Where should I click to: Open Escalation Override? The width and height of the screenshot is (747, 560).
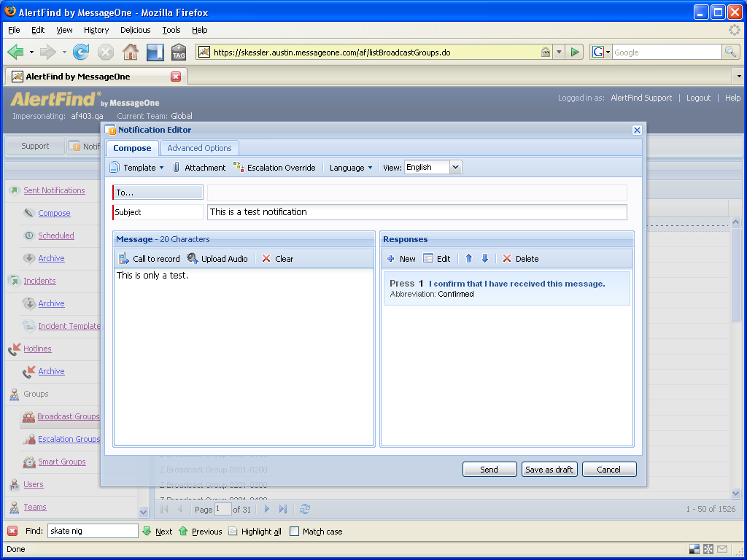click(274, 168)
